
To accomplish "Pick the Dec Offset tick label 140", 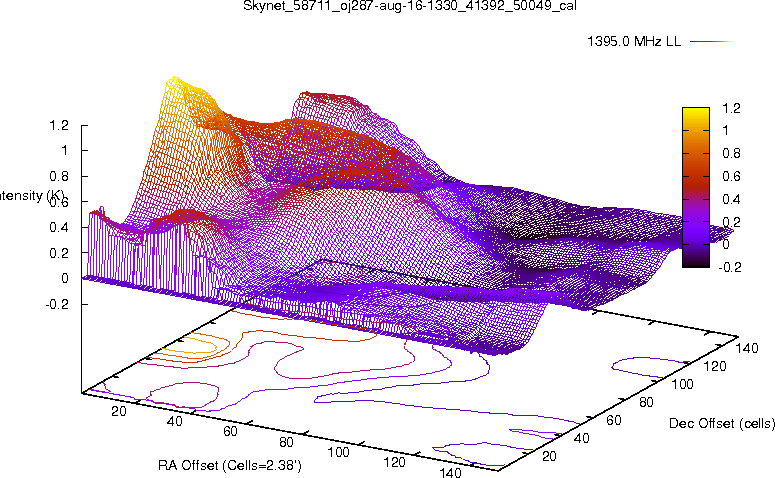I will coord(747,349).
